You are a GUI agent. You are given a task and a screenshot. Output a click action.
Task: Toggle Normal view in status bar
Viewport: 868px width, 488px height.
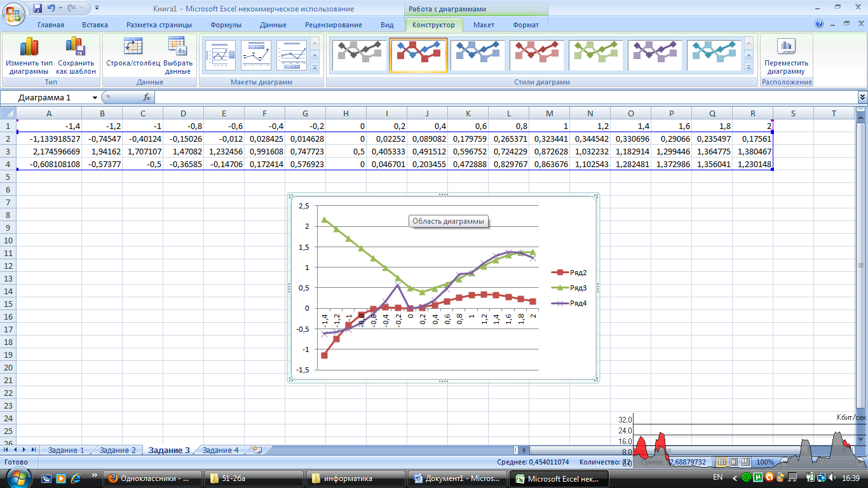click(721, 462)
